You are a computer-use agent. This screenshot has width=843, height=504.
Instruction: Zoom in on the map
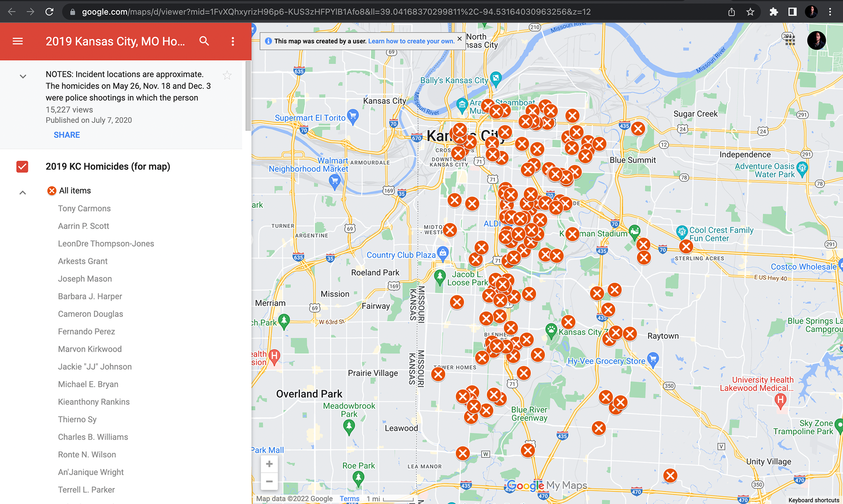click(x=269, y=464)
